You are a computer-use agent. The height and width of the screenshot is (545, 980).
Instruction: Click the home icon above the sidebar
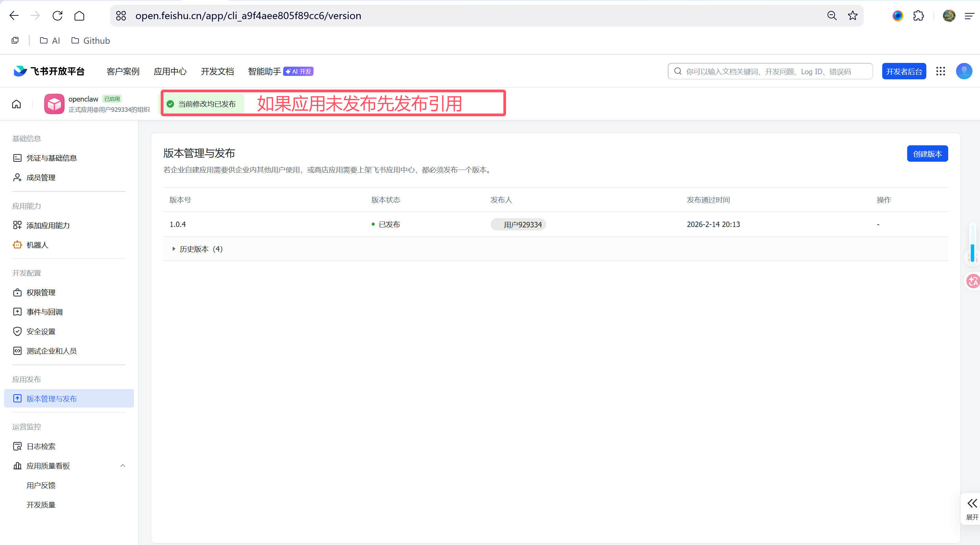click(16, 104)
